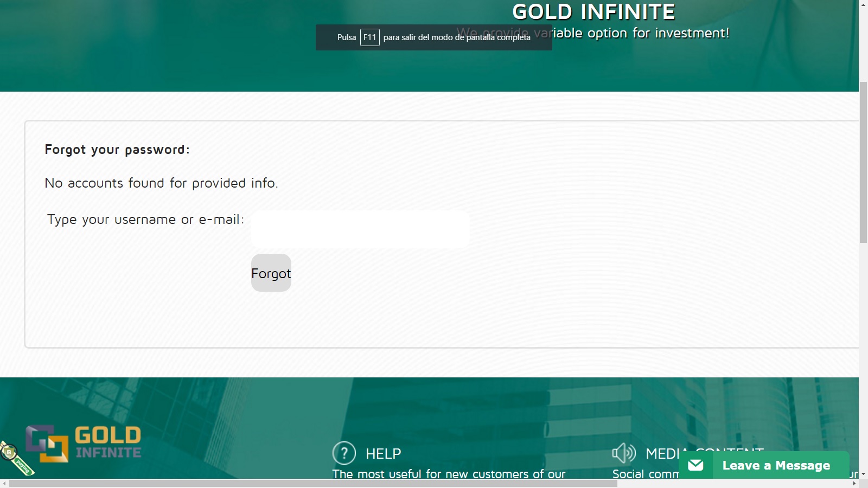
Task: Click the 'Type your username or e-mail:' label
Action: pos(145,220)
